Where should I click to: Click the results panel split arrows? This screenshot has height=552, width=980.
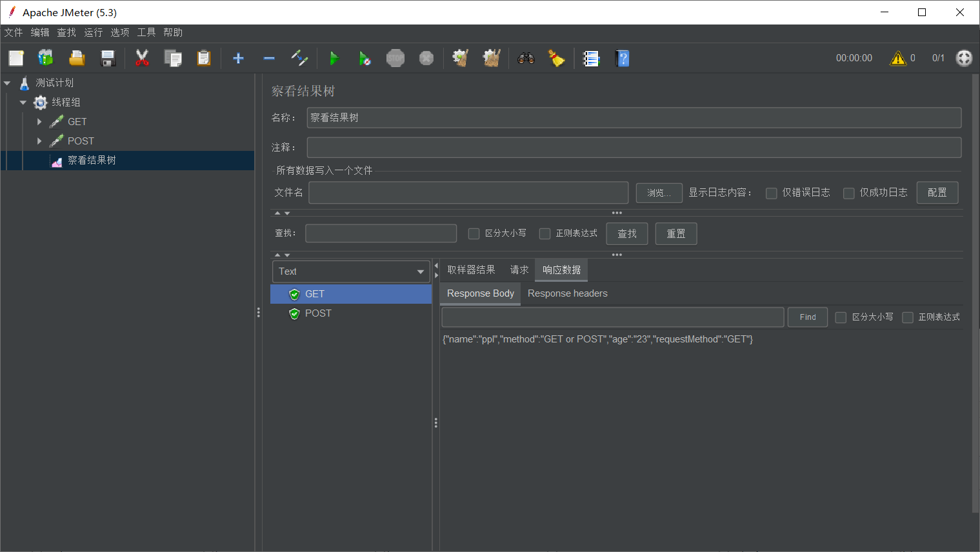pyautogui.click(x=436, y=270)
